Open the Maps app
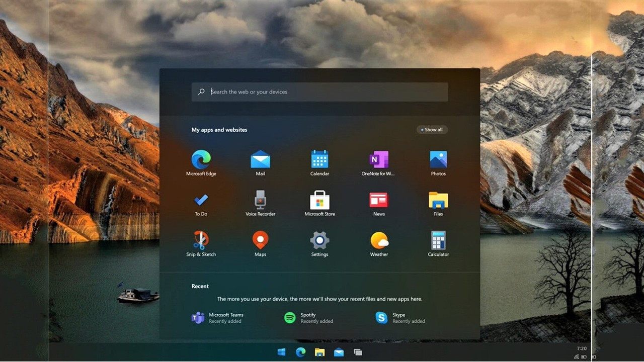644x362 pixels. pos(260,240)
